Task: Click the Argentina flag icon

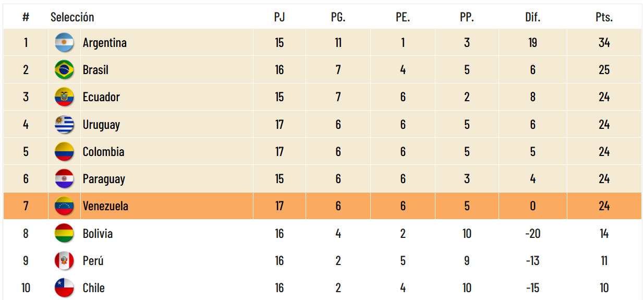Action: (x=64, y=42)
